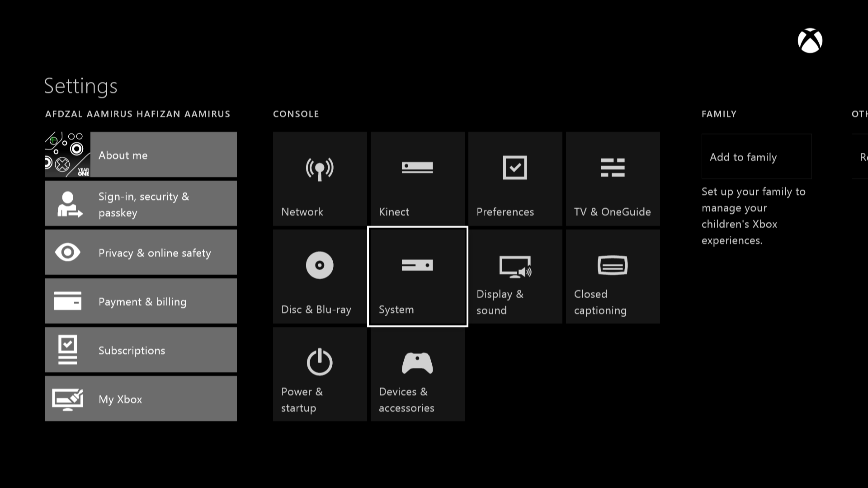
Task: Open Sign-in, security & passkey
Action: pos(141,204)
